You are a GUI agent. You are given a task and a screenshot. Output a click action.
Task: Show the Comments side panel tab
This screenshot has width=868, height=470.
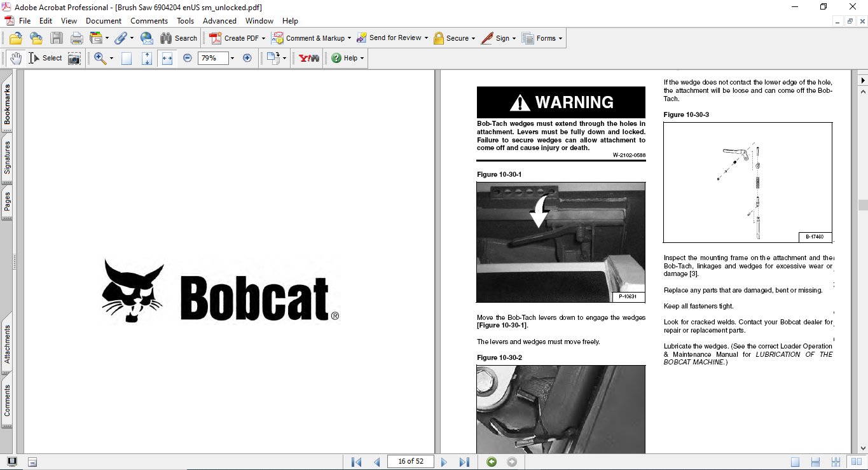tap(7, 401)
